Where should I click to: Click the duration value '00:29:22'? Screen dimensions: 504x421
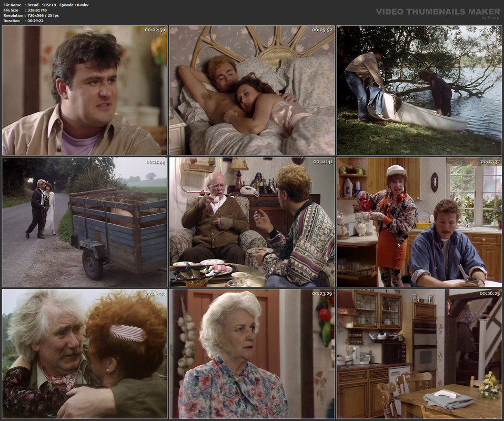tap(35, 21)
